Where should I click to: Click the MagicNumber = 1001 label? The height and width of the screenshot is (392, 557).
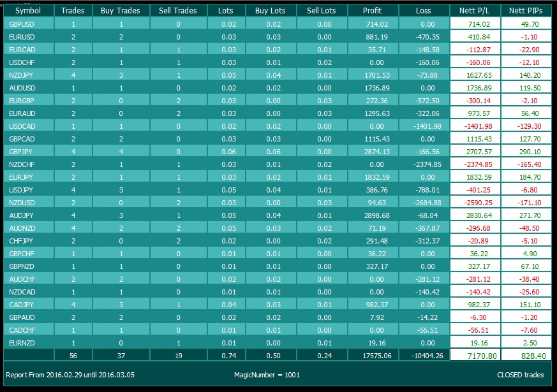coord(267,375)
